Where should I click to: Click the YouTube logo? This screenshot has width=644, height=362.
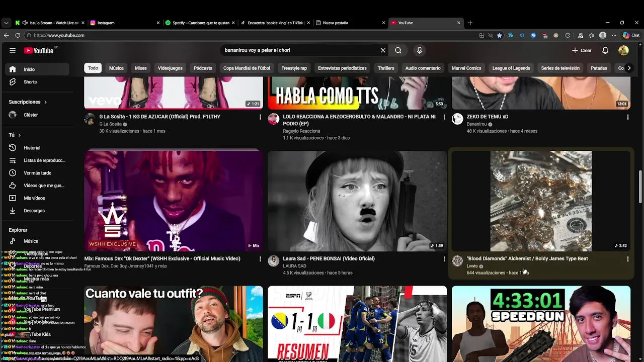click(x=39, y=50)
